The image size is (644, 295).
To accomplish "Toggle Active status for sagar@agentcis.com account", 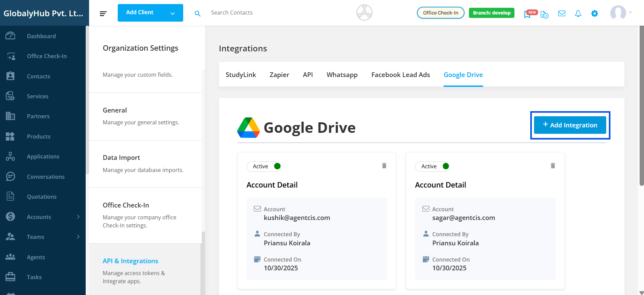I will tap(445, 166).
